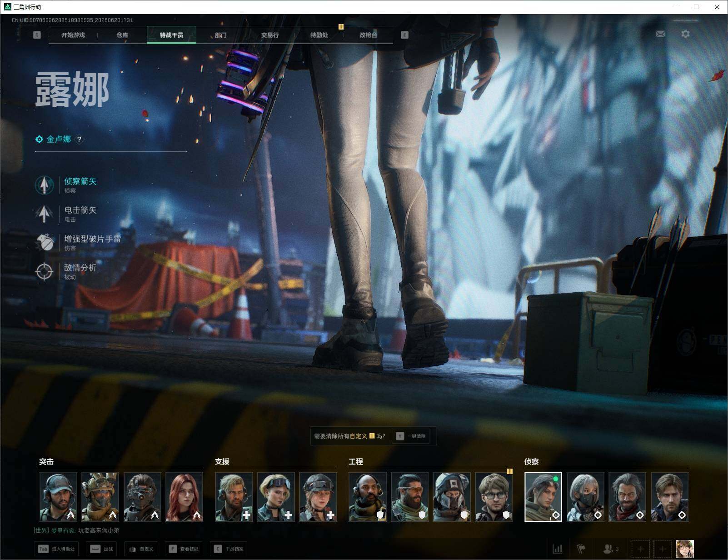Open the 自定义 customize button
Viewport: 728px width, 560px height.
(x=140, y=549)
